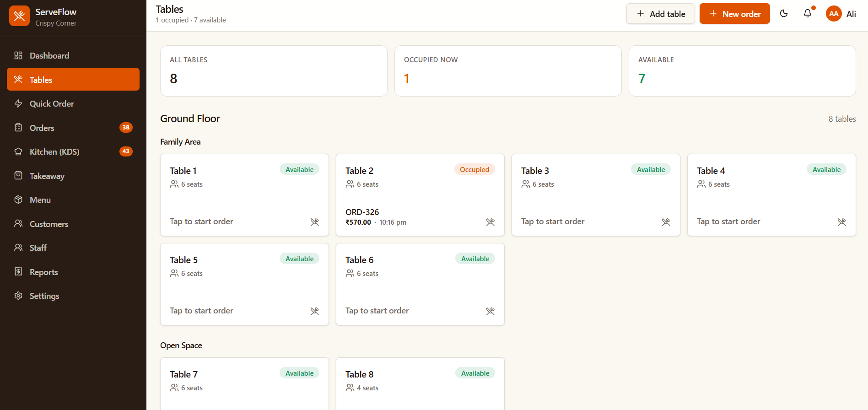Click the Occupied badge on Table 2
This screenshot has height=410, width=868.
pos(474,169)
